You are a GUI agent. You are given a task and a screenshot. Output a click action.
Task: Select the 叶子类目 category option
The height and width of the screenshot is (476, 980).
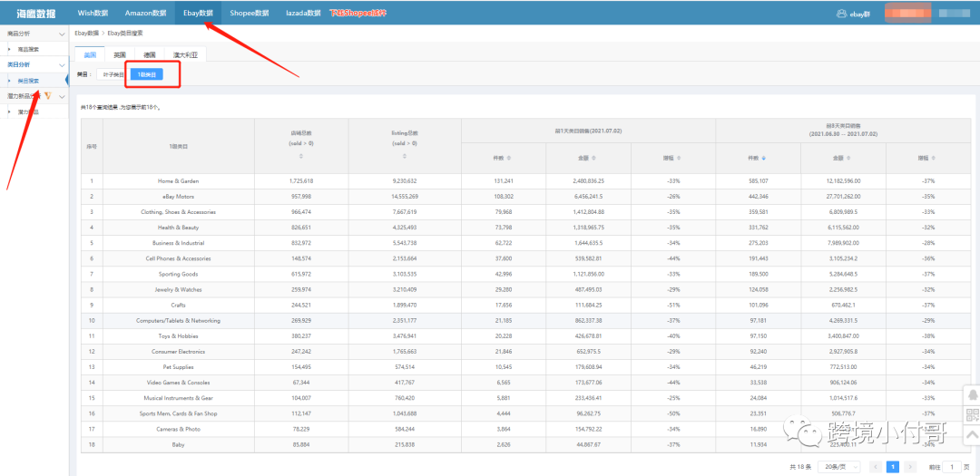coord(113,74)
